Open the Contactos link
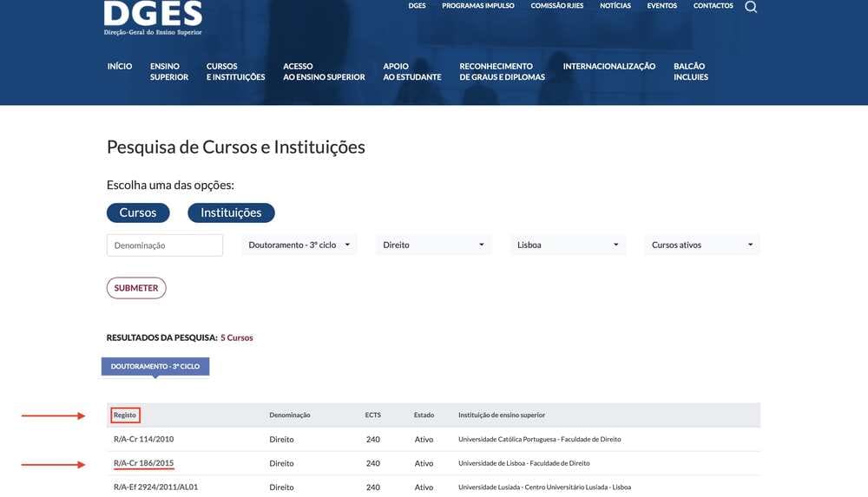Screen dimensions: 868x497 click(x=713, y=6)
